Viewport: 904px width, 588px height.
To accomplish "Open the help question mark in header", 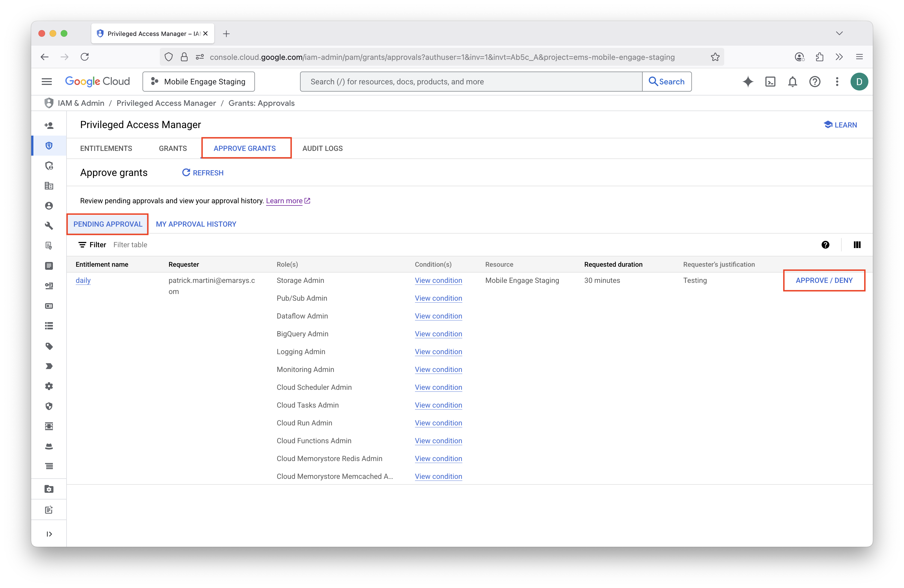I will (814, 82).
